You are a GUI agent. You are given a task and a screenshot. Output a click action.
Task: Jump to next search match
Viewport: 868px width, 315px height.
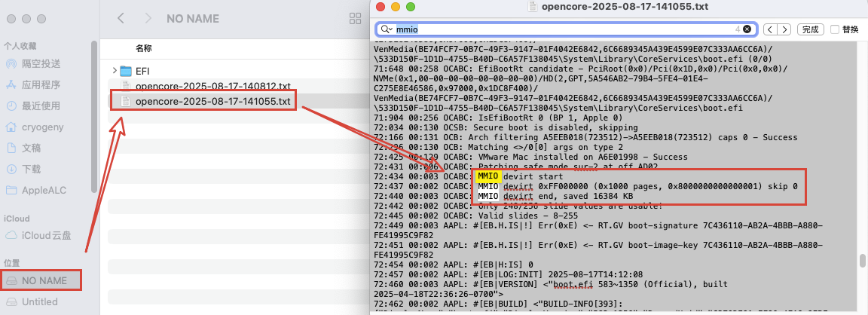pyautogui.click(x=784, y=29)
